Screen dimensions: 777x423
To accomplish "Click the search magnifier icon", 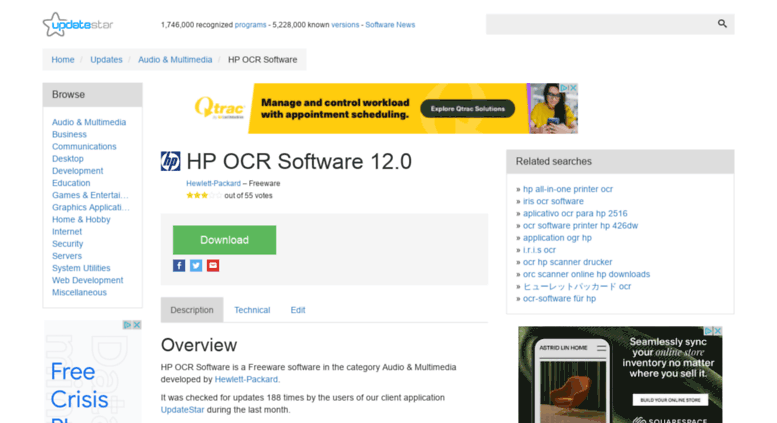I will [x=722, y=24].
